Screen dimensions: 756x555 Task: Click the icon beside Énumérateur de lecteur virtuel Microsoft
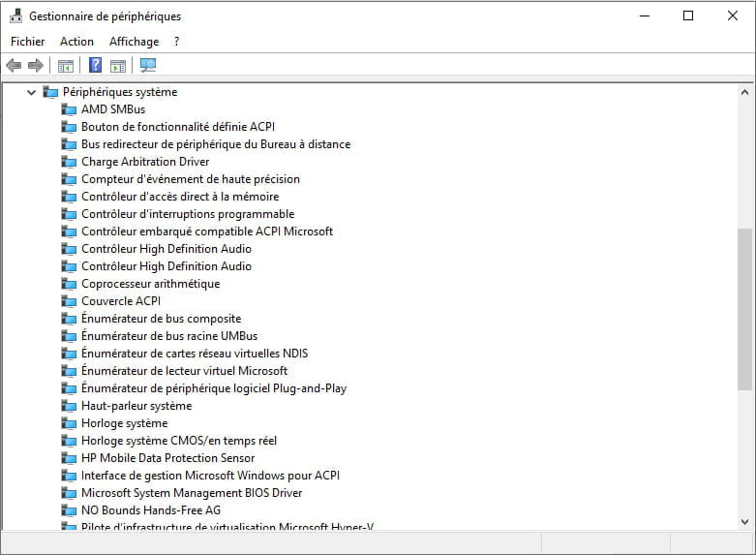69,371
